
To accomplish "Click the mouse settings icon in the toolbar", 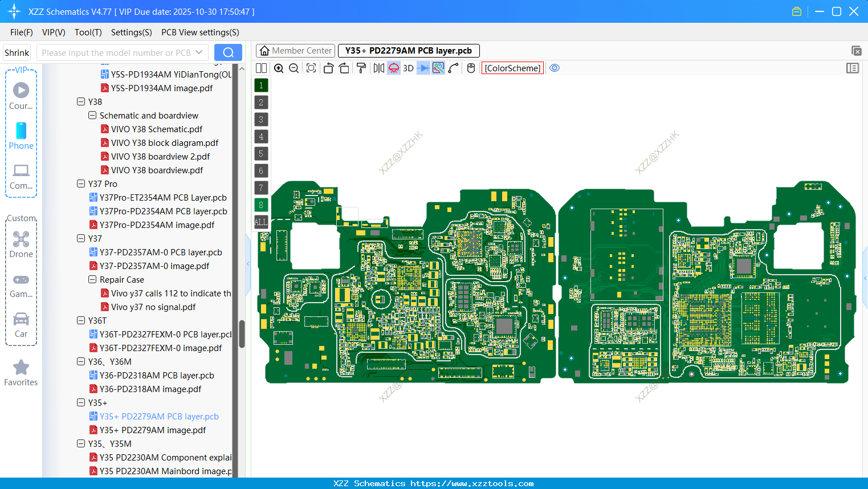I will pyautogui.click(x=470, y=68).
